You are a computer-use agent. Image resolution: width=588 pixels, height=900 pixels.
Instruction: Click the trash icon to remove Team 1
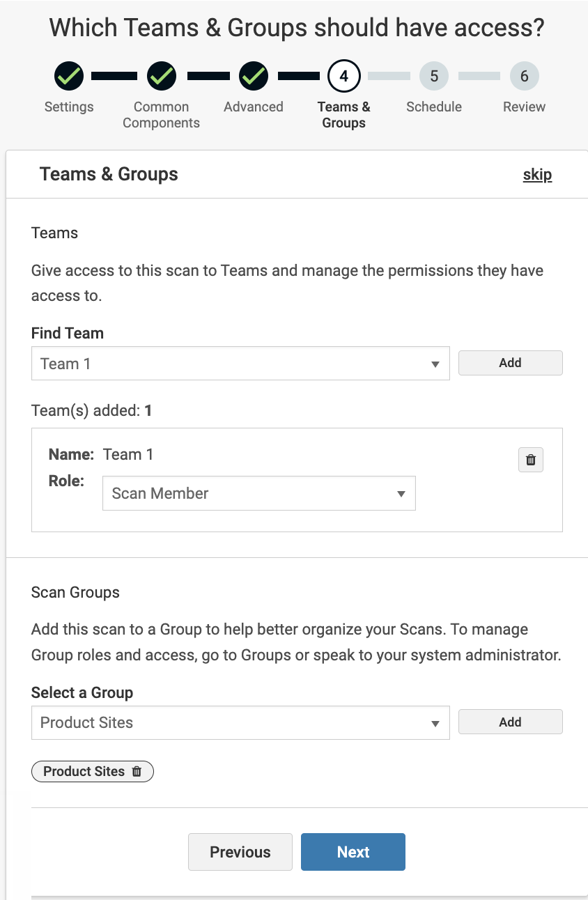point(530,460)
